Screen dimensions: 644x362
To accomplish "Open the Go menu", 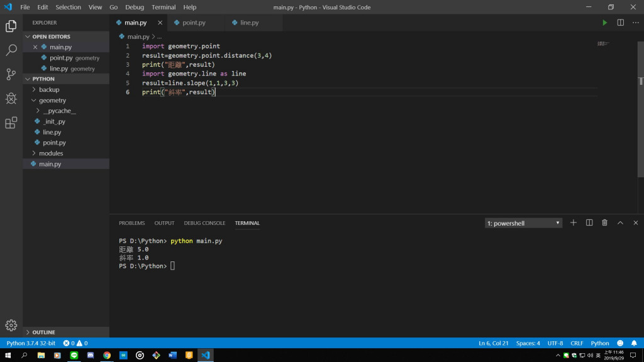I will coord(114,7).
